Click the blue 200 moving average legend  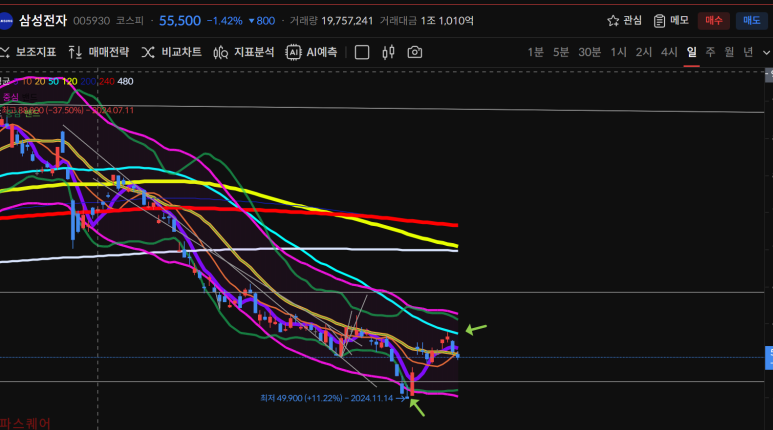(88, 81)
